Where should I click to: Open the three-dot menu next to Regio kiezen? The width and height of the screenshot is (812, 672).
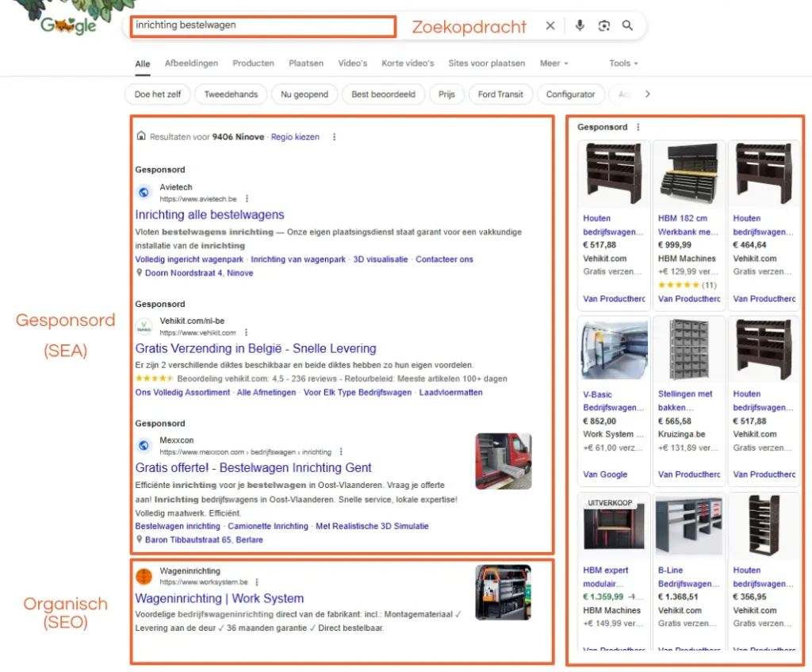[x=334, y=136]
